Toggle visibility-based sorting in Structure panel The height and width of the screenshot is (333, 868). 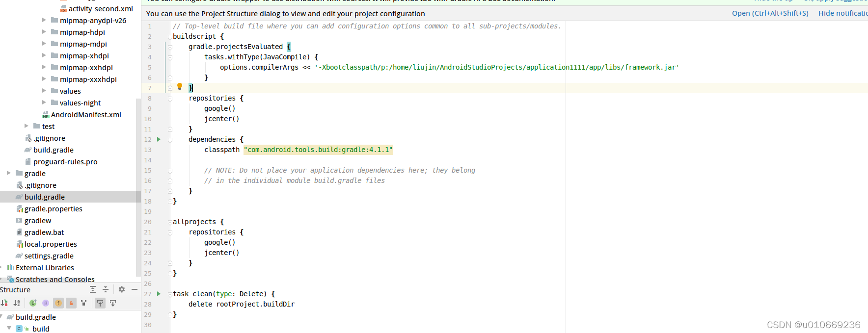pos(4,303)
